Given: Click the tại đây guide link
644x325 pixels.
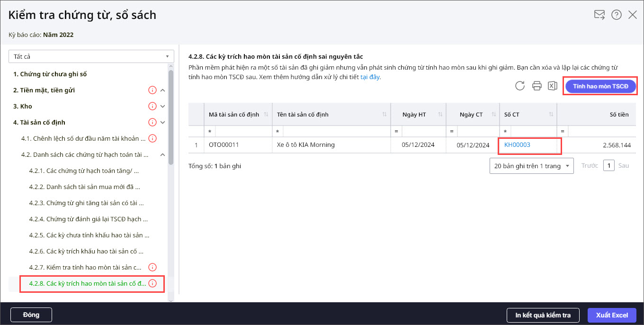Looking at the screenshot, I should (x=370, y=77).
